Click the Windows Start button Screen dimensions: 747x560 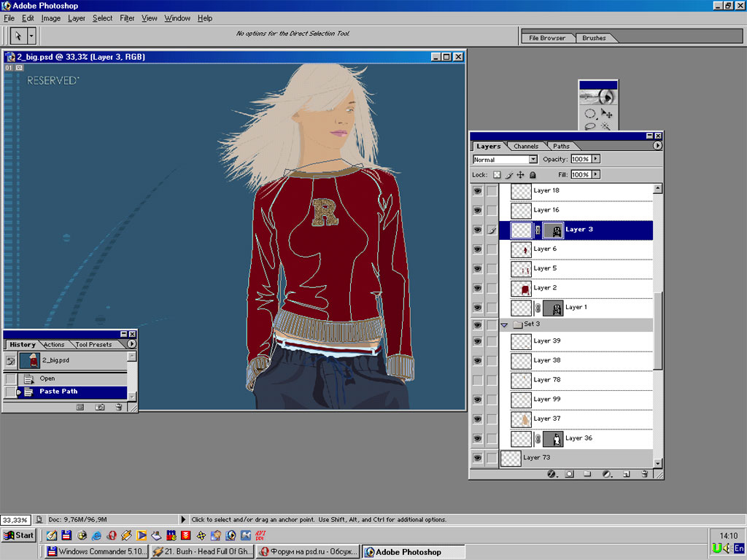[x=18, y=535]
